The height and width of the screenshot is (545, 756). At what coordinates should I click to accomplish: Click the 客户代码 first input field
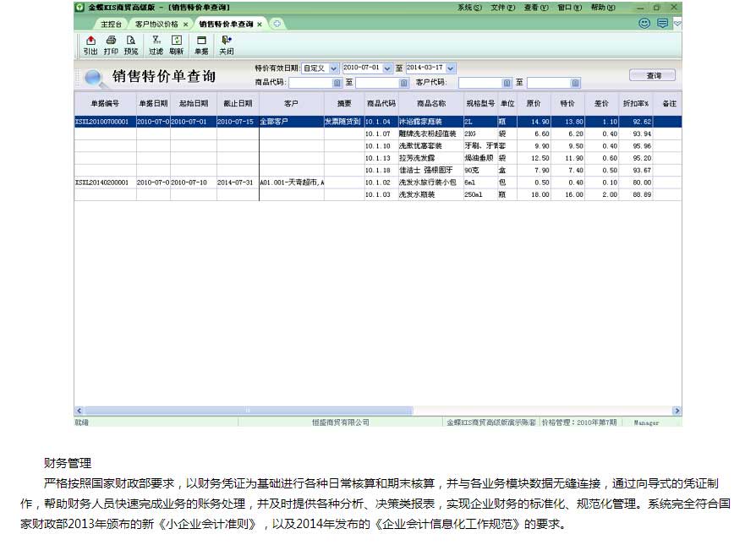(x=479, y=83)
